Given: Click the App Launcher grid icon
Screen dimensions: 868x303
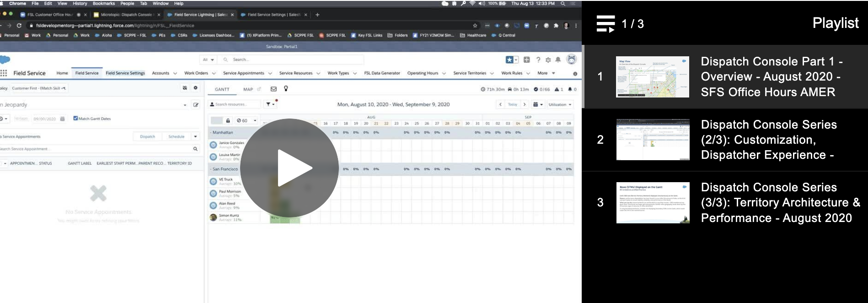Looking at the screenshot, I should [x=4, y=73].
